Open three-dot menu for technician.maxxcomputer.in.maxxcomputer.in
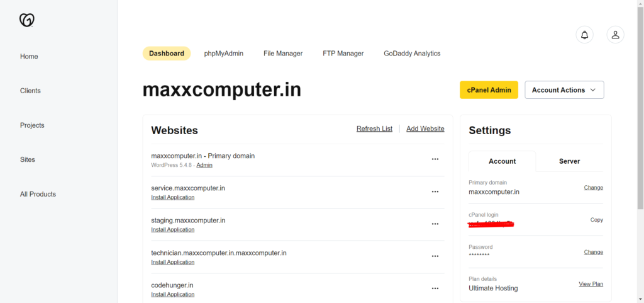The height and width of the screenshot is (303, 644). coord(435,256)
